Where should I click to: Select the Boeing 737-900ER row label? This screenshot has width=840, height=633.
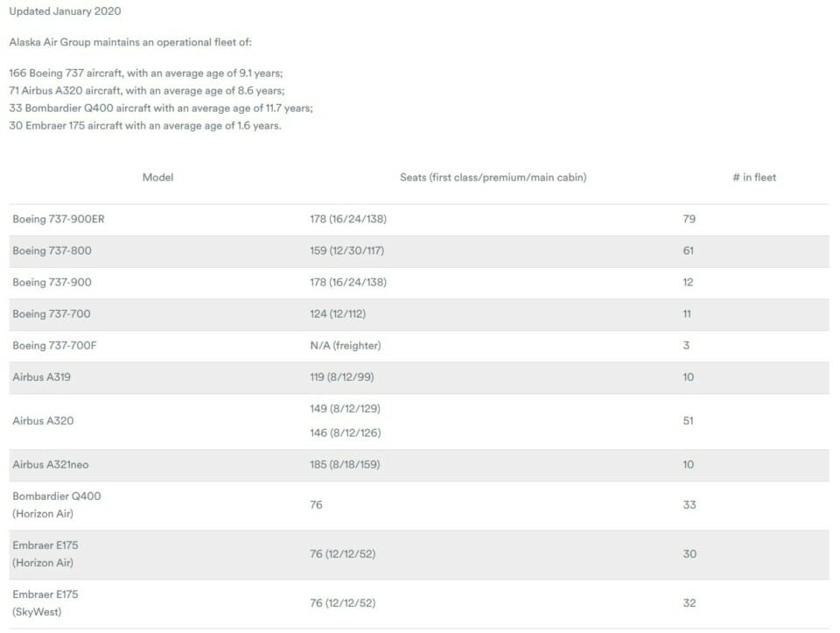(59, 219)
